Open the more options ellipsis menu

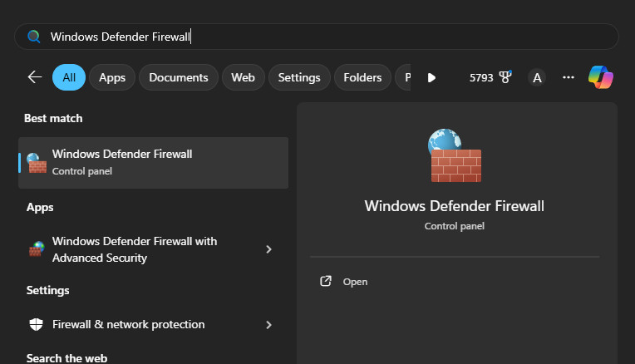click(x=569, y=77)
